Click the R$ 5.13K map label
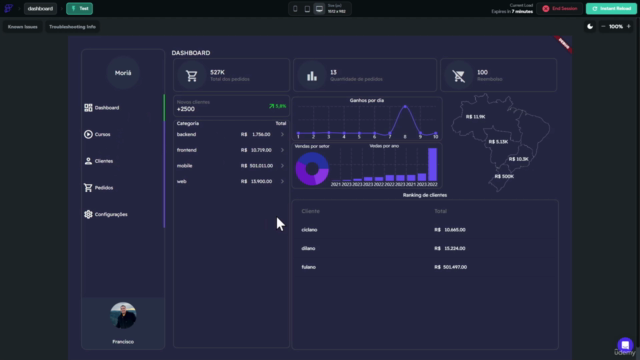Screen dimensions: 640x360 point(498,142)
